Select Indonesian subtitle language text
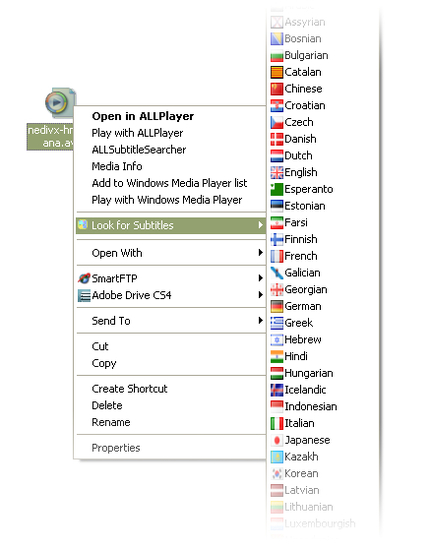The width and height of the screenshot is (431, 550). point(311,407)
